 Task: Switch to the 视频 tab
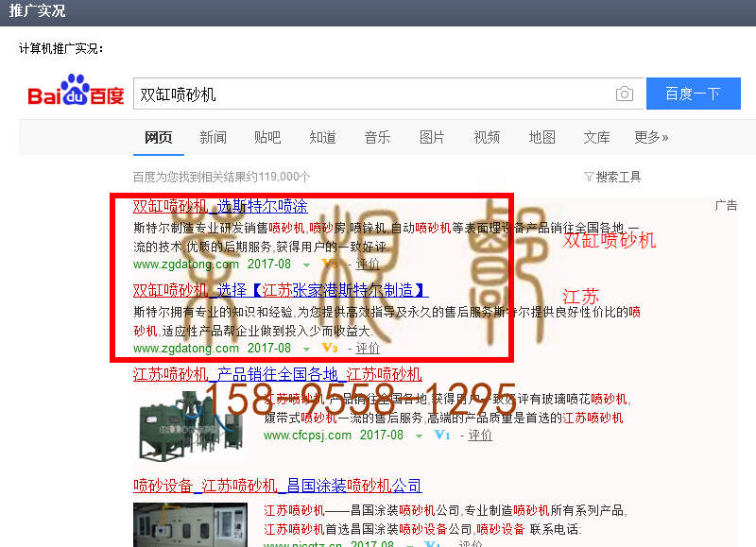(487, 137)
